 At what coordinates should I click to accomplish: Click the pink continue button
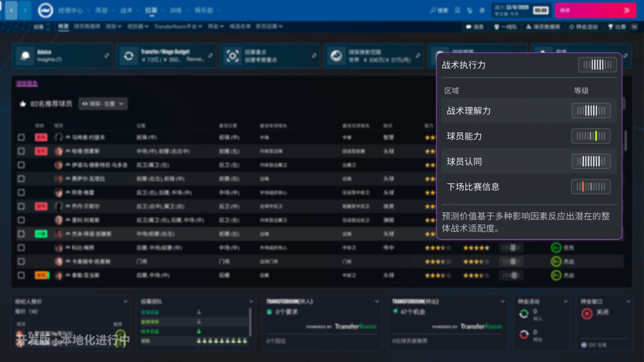click(x=596, y=10)
